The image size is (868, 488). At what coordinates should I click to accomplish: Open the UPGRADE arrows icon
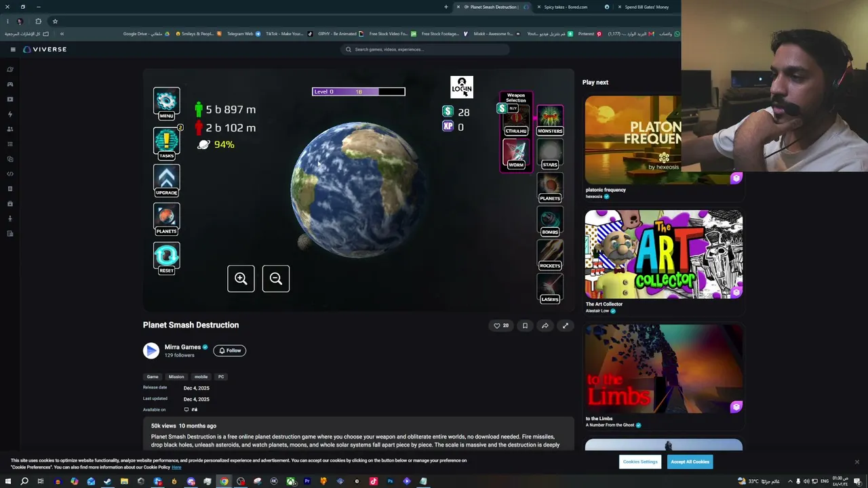(x=166, y=181)
